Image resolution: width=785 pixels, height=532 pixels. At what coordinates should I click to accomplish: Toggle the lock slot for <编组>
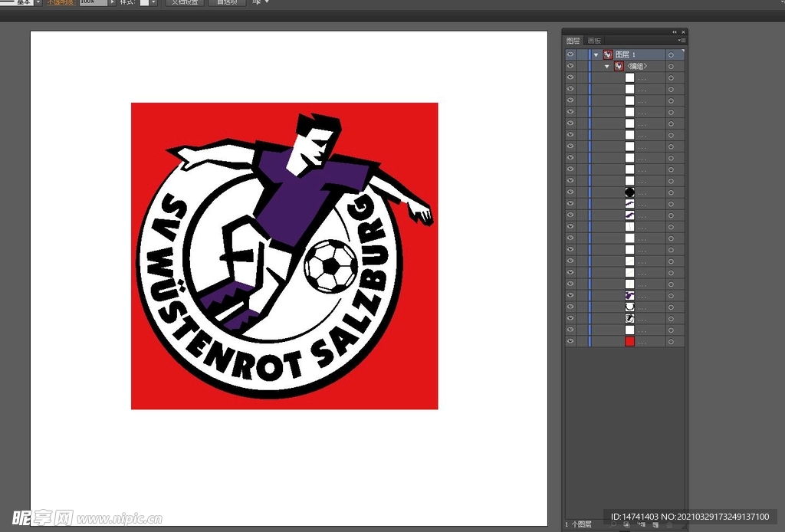coord(583,66)
